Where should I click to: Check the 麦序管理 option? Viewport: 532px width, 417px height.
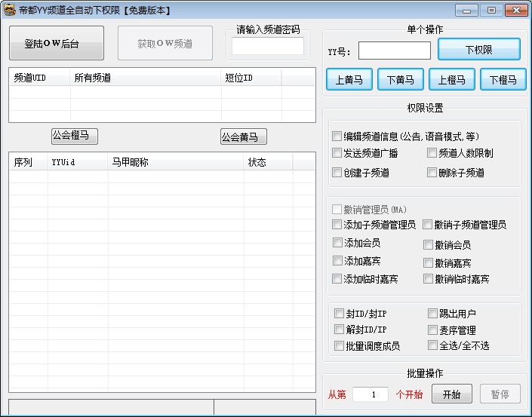coord(432,330)
